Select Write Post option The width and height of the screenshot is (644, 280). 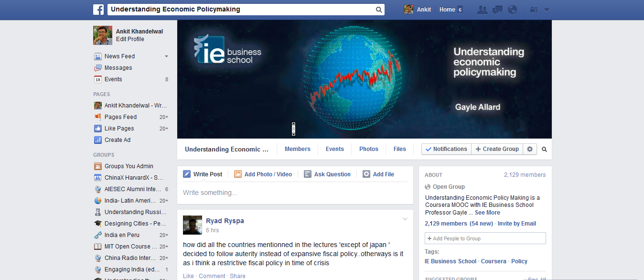coord(203,174)
